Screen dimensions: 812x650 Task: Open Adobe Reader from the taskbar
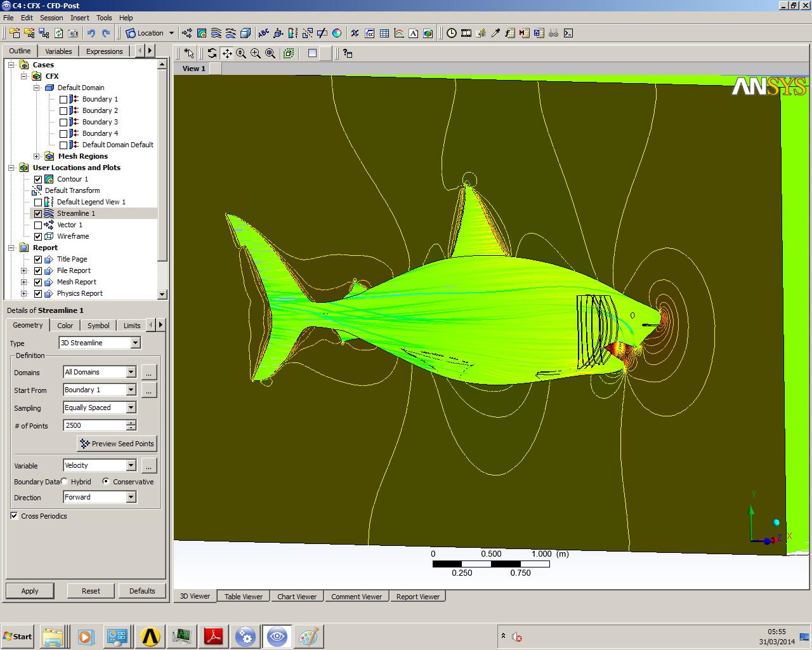pos(214,636)
